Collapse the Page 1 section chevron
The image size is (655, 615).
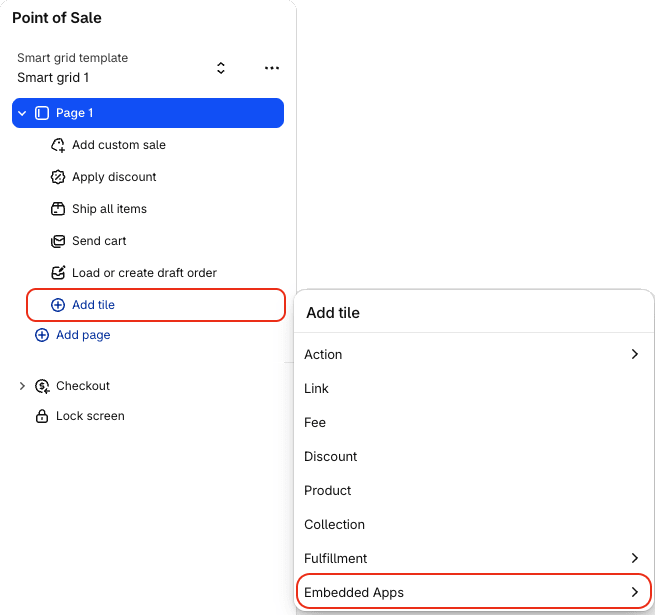pyautogui.click(x=22, y=113)
